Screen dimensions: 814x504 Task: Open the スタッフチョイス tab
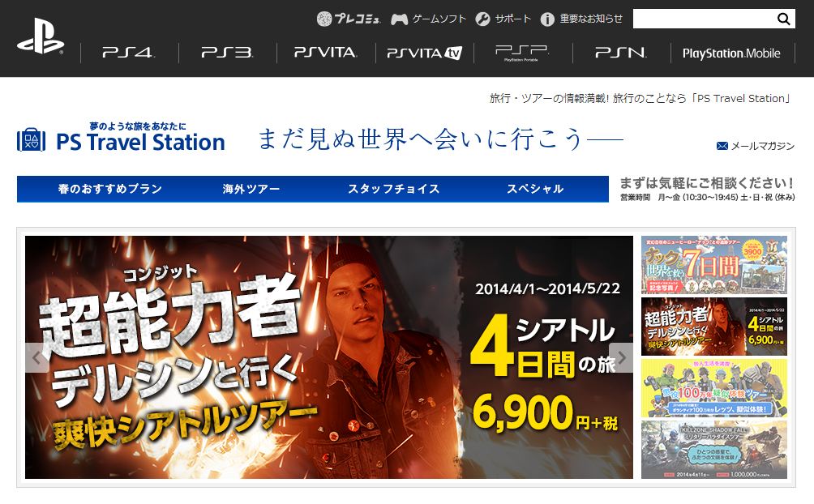(393, 189)
